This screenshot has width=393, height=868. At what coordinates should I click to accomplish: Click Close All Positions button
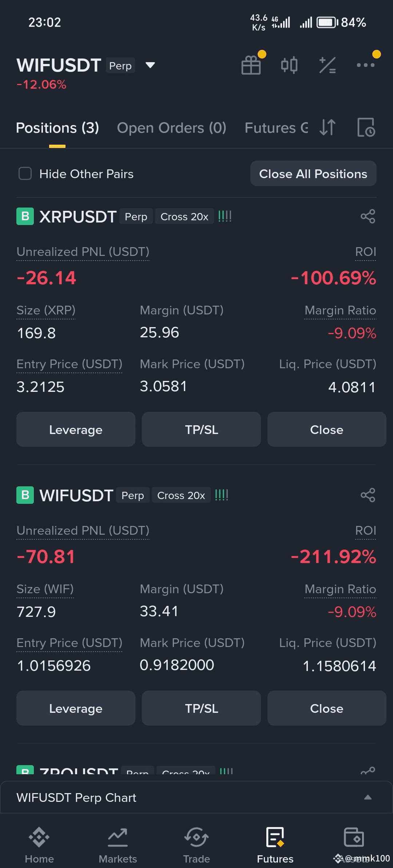coord(313,174)
